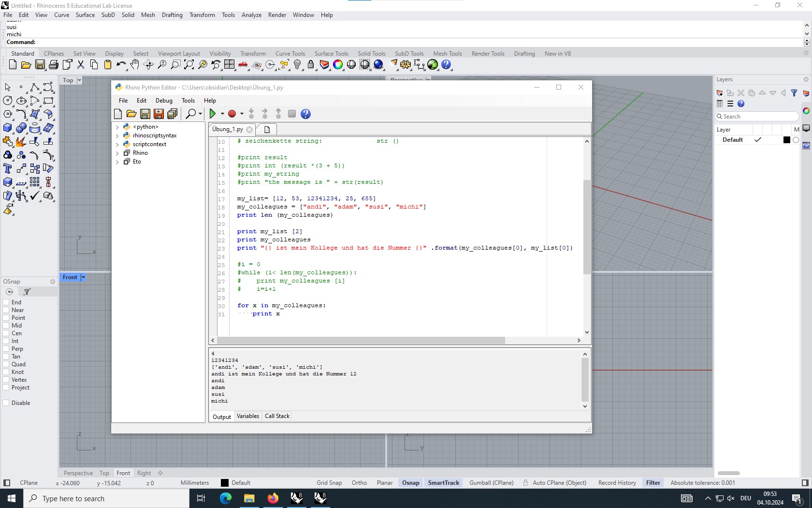This screenshot has width=812, height=508.
Task: Toggle Osnap in the status bar
Action: point(410,482)
